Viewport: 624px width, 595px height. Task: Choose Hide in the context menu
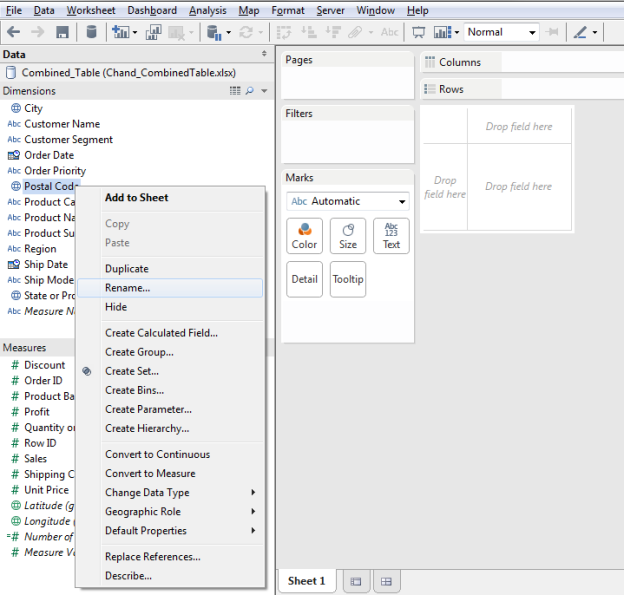(170, 307)
